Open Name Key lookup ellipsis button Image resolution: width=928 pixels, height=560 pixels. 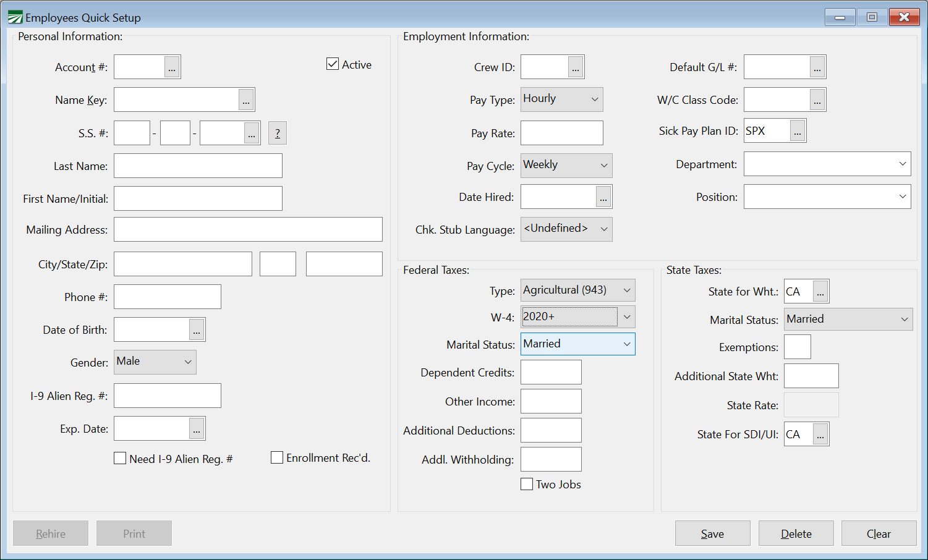246,100
